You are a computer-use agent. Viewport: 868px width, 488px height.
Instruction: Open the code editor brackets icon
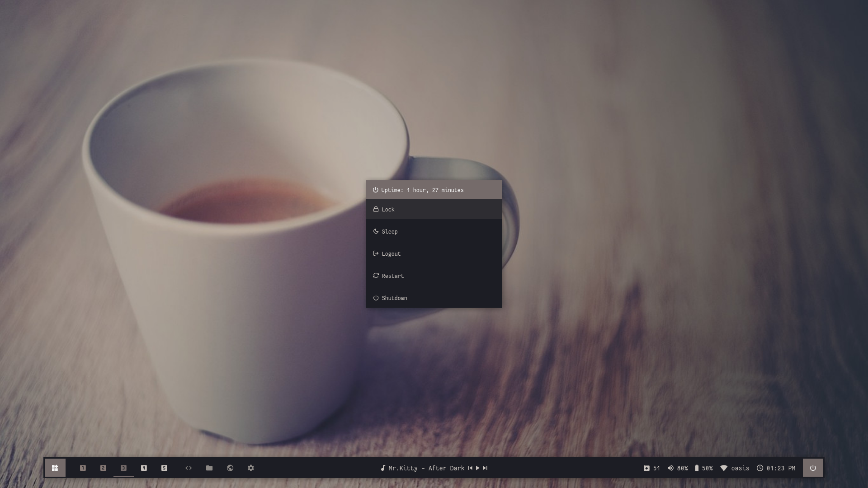[189, 468]
